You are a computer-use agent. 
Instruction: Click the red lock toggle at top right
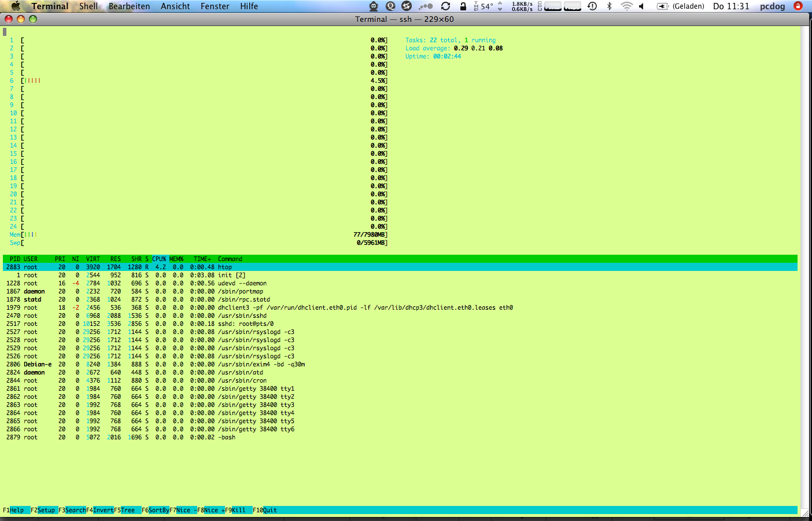[799, 6]
